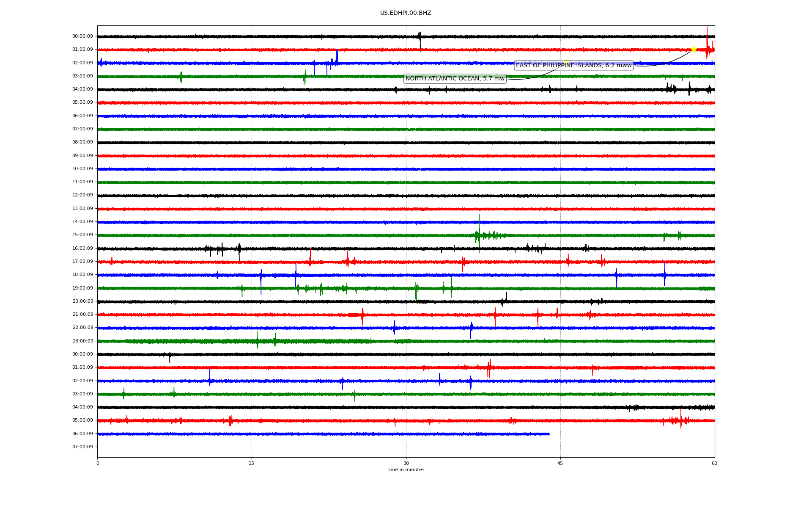This screenshot has height=508, width=812.
Task: Select the 12:00:09 time label
Action: point(82,195)
